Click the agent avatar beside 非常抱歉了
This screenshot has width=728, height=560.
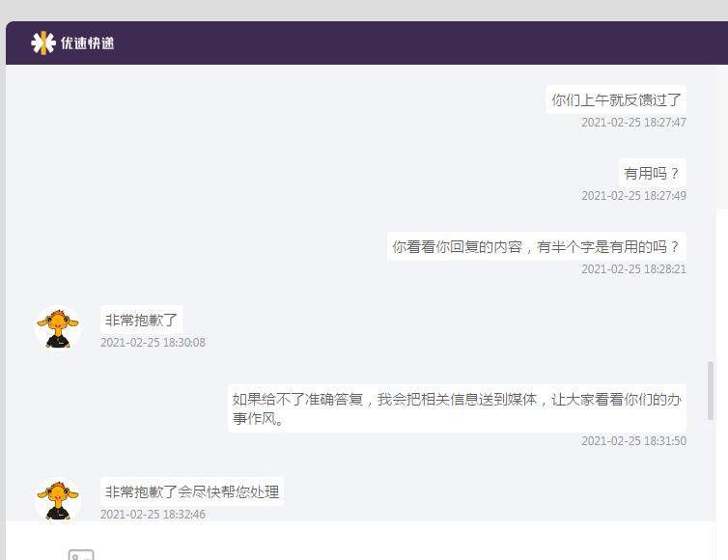[58, 328]
